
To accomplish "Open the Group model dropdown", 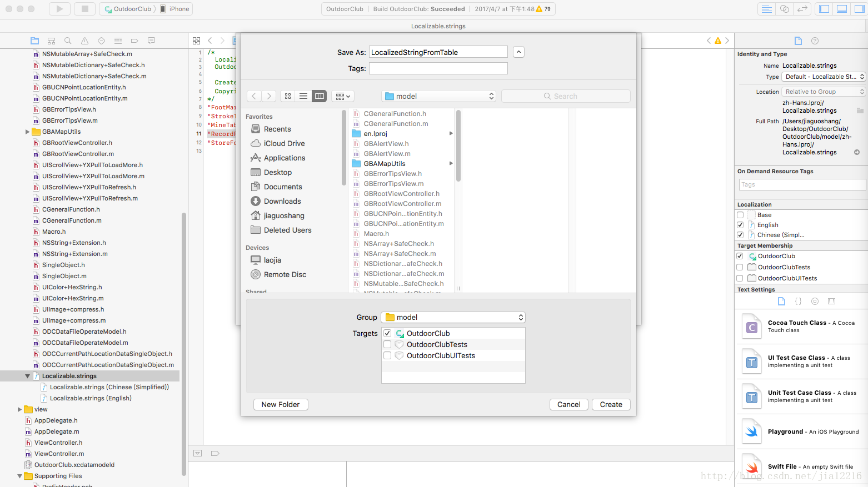I will [453, 317].
